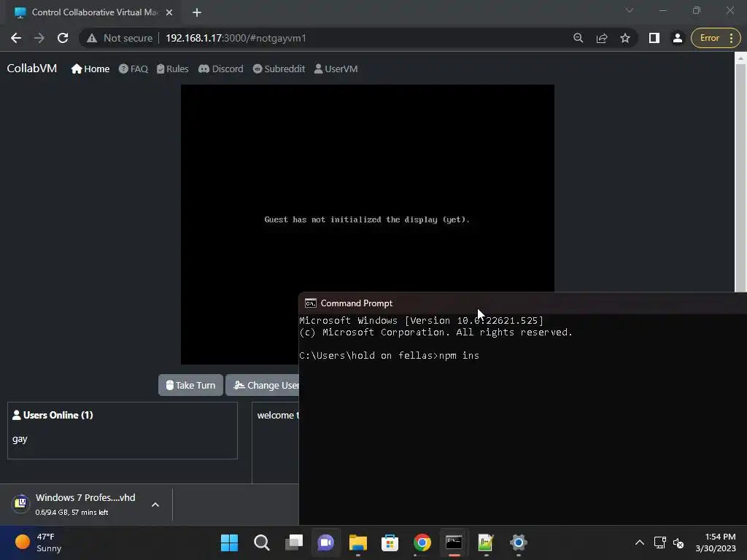Click the address bar URL 192.168.1.17:3000
Image resolution: width=747 pixels, height=560 pixels.
point(236,38)
